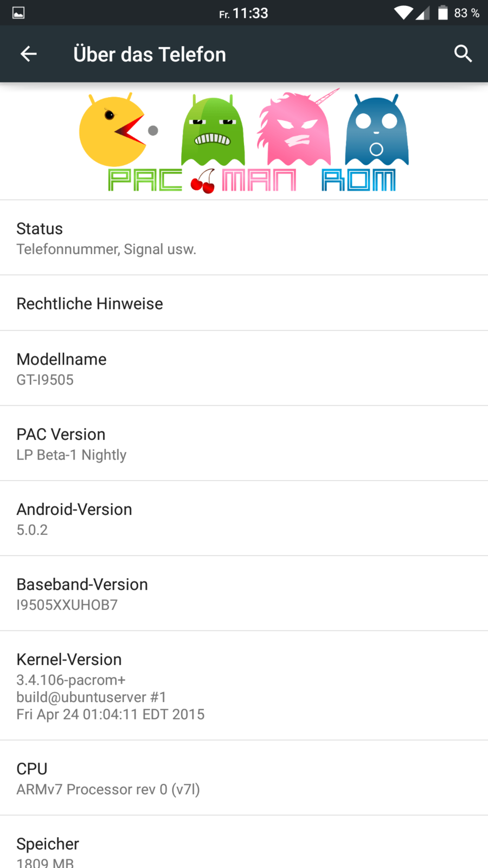Open Rechtliche Hinweise
488x868 pixels.
click(x=244, y=303)
